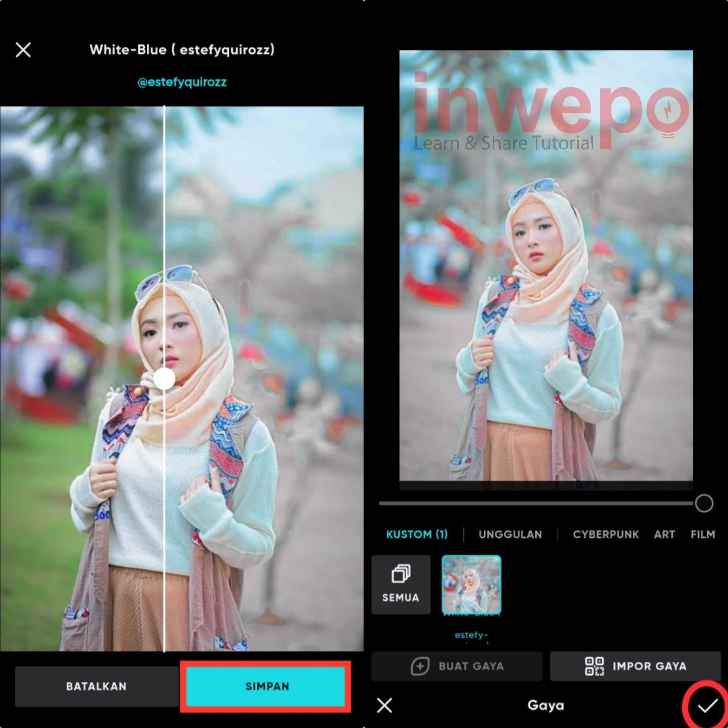
Task: Tap the QR code icon for importing styles
Action: 594,666
